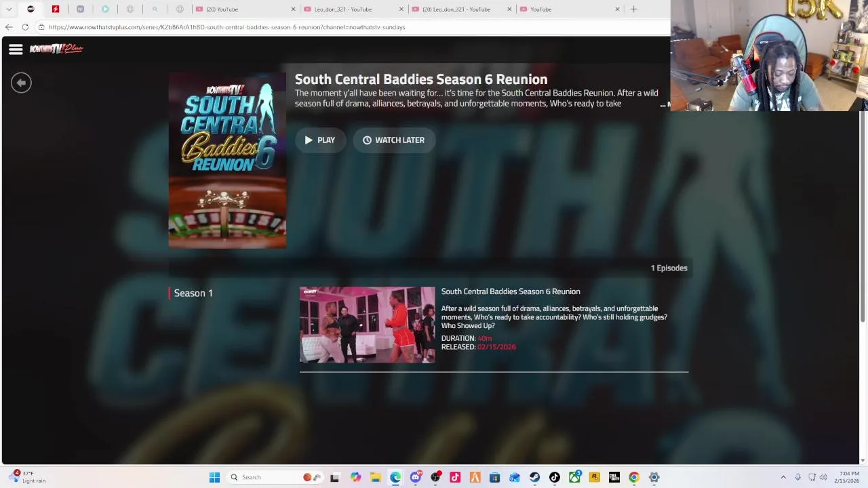The image size is (868, 488).
Task: Select the pinned red lightning-bolt tab
Action: pyautogui.click(x=56, y=9)
